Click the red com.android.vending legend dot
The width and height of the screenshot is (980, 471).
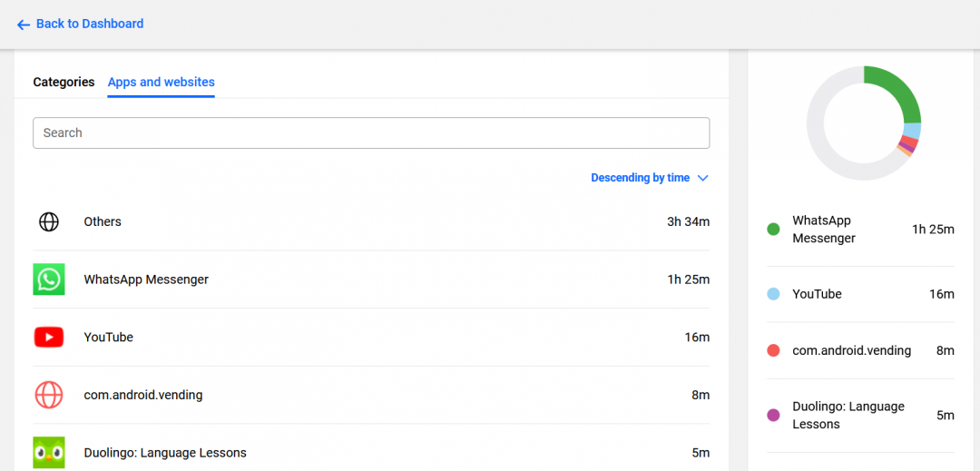(774, 350)
